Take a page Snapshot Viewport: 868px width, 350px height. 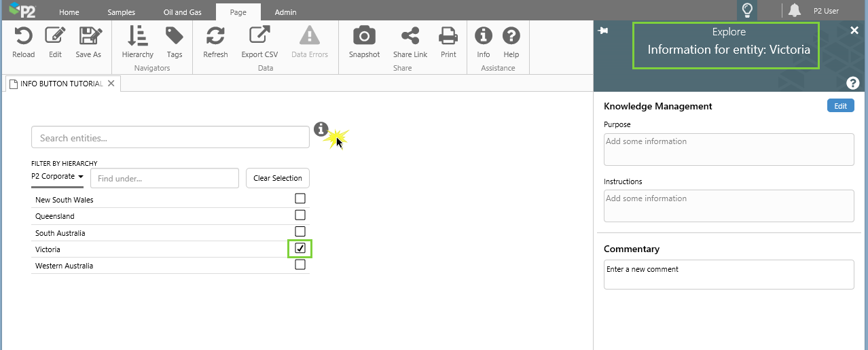point(364,36)
